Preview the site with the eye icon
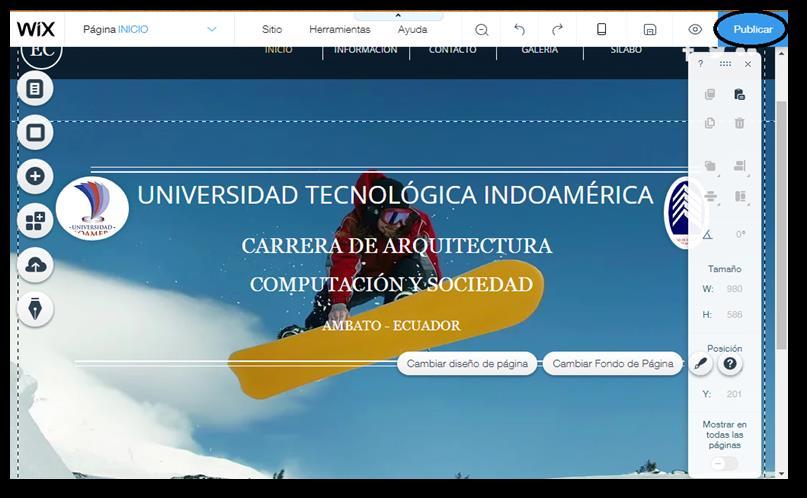Screen dimensions: 807x498 pos(695,29)
